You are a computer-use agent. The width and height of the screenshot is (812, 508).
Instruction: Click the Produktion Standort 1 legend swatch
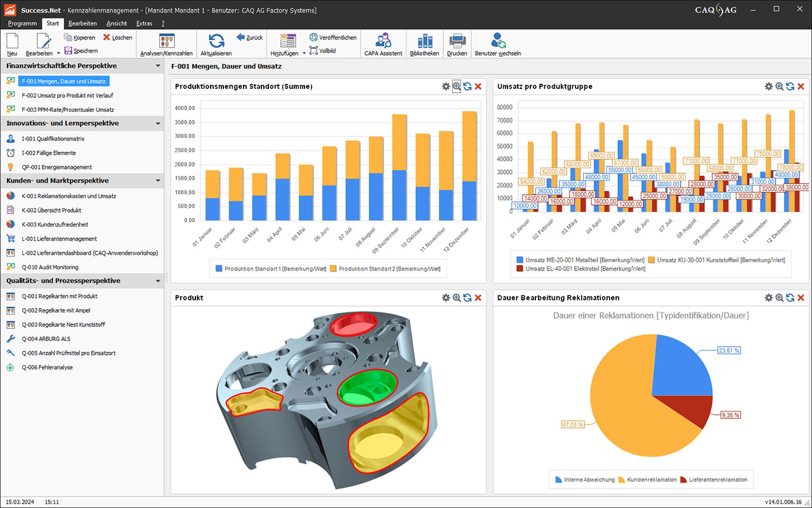coord(219,269)
